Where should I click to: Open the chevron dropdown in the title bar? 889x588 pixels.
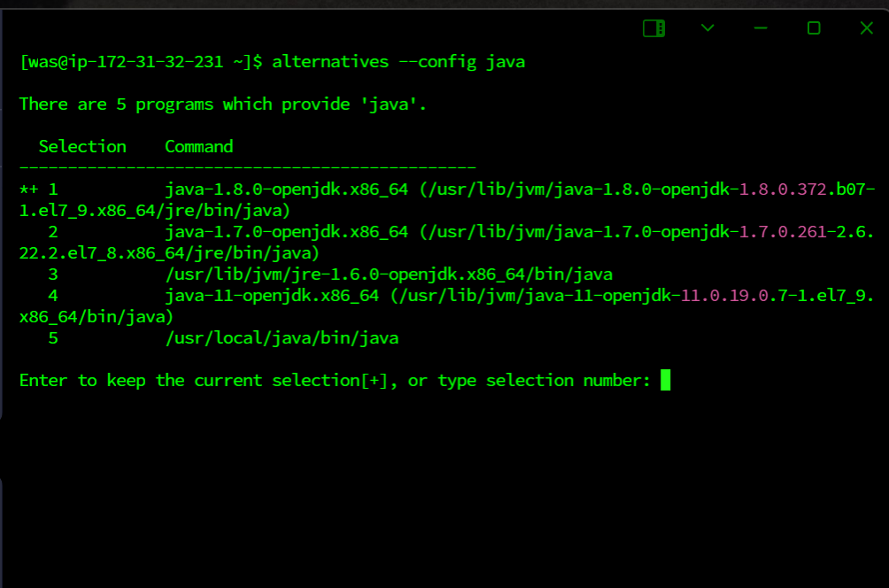[x=707, y=27]
